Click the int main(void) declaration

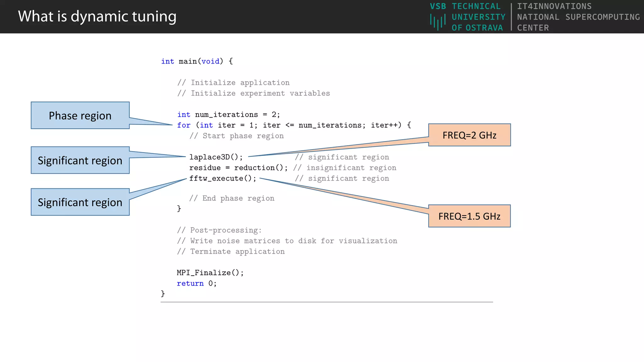click(x=197, y=61)
